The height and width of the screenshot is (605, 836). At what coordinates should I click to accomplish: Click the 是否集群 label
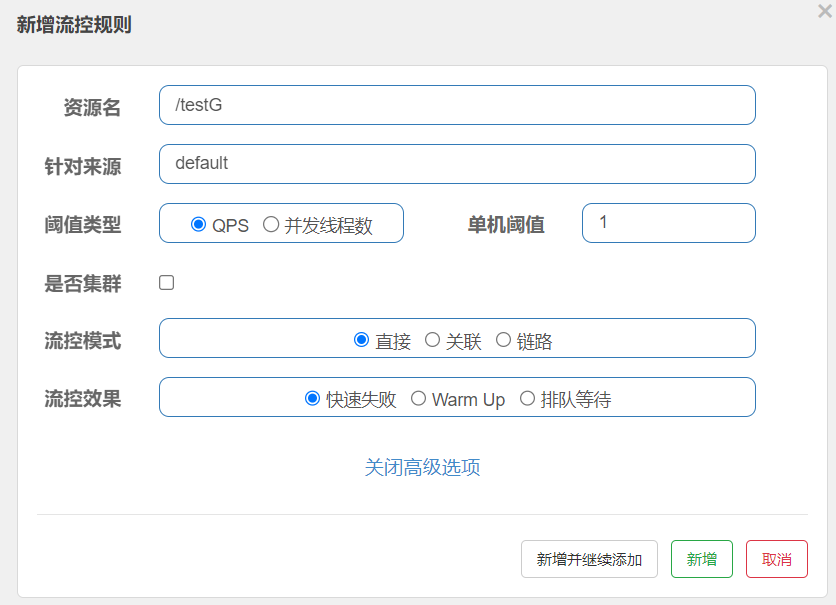tap(83, 284)
